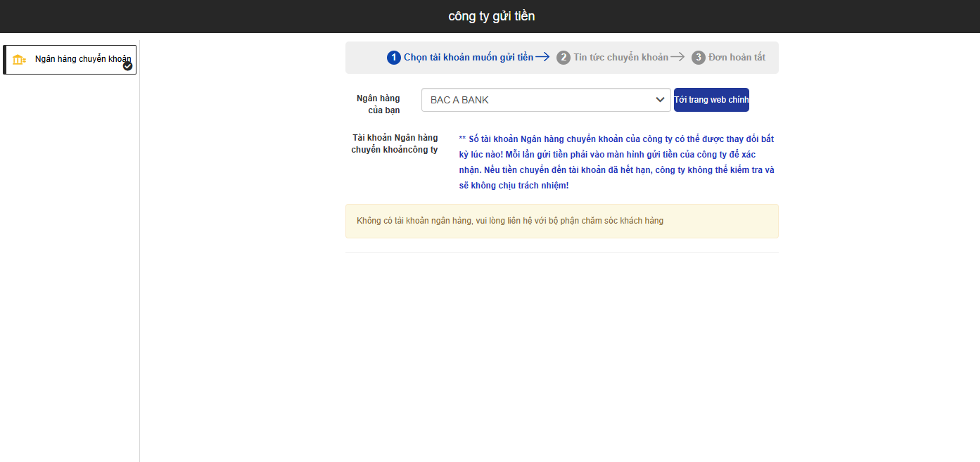Click the Ngân hàng của bạn label

click(378, 104)
